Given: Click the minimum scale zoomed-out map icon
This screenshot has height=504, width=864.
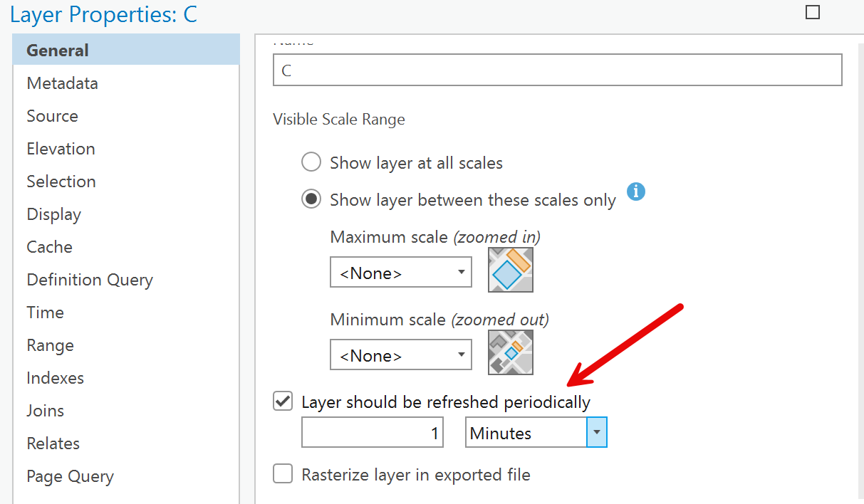Looking at the screenshot, I should [510, 352].
